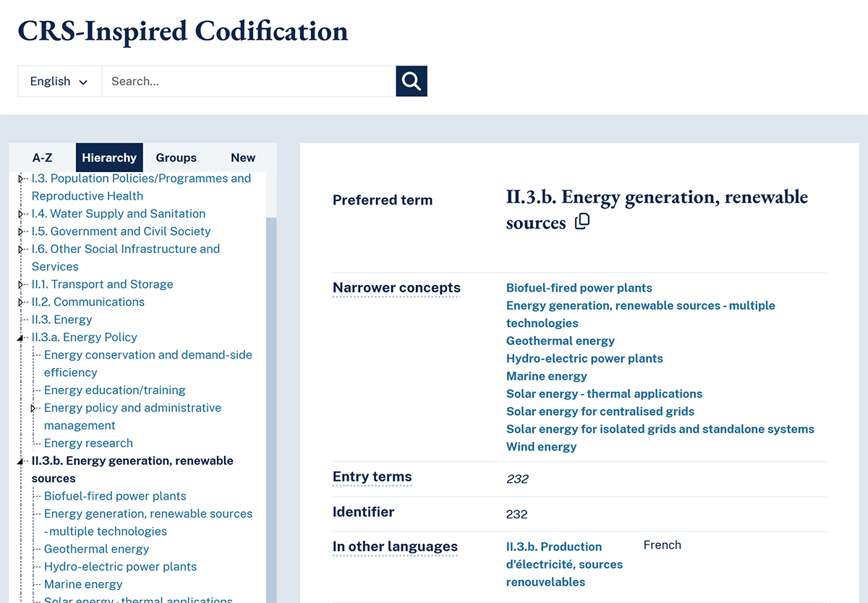Select II.3. Energy in the tree
Viewport: 868px width, 603px height.
point(61,319)
